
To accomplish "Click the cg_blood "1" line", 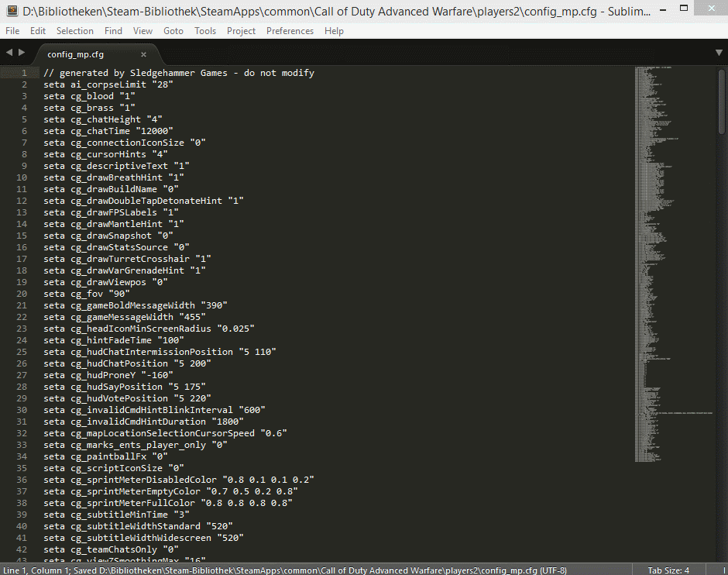I will point(89,96).
